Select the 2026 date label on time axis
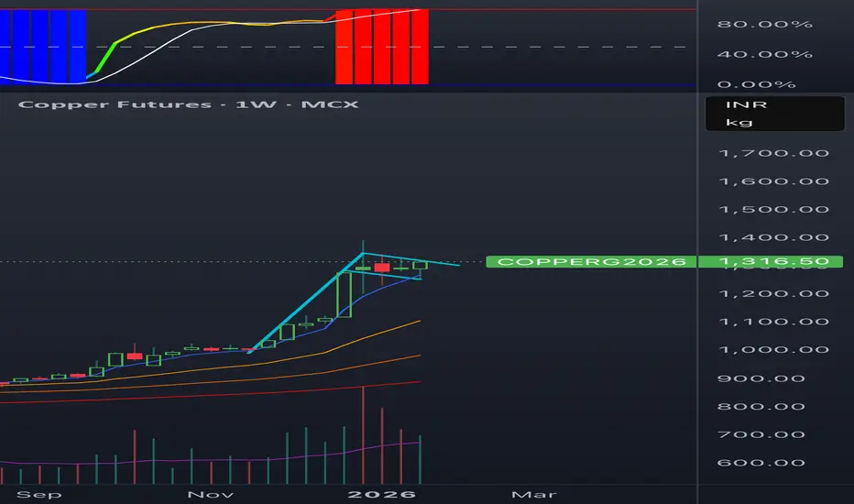Screen dimensions: 854x504 (x=382, y=494)
